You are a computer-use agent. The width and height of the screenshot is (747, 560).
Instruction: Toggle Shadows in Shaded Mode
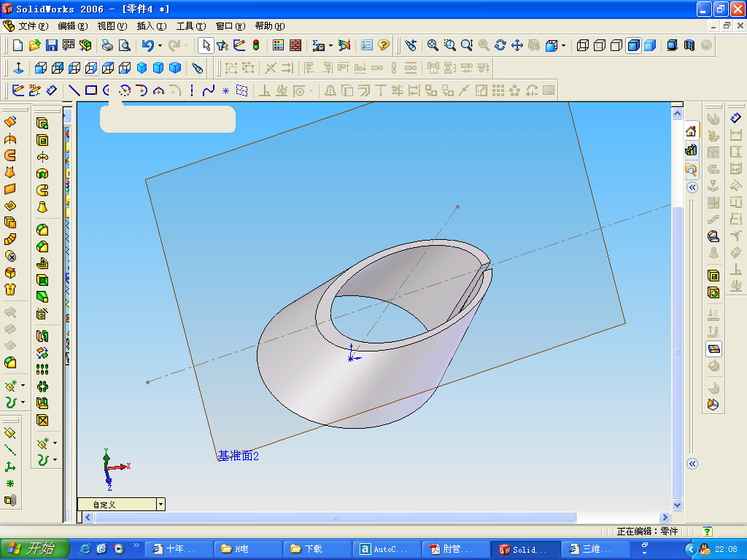click(x=672, y=45)
